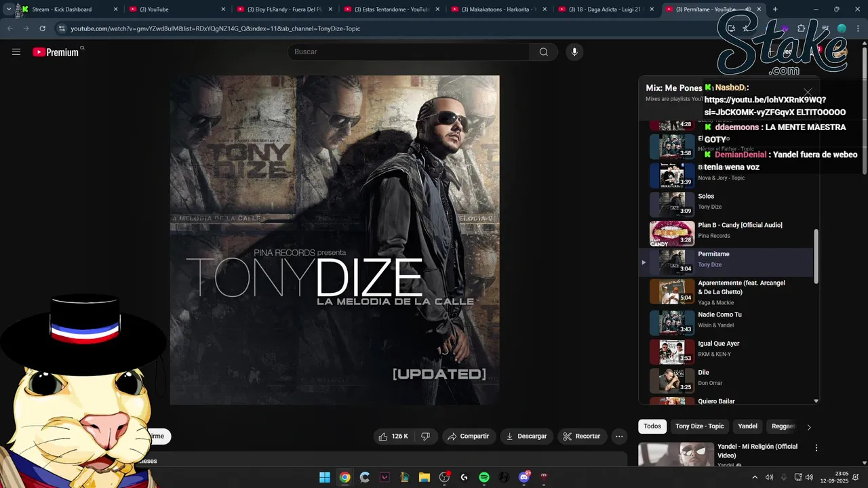
Task: Switch to Eloy Ft.Randy tab
Action: coord(283,9)
